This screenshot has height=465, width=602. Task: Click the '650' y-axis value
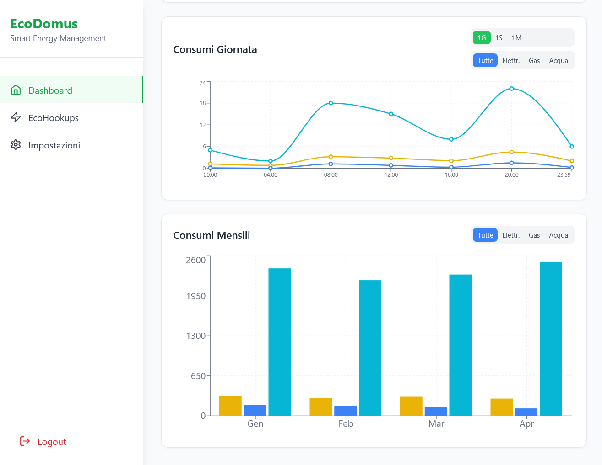198,376
